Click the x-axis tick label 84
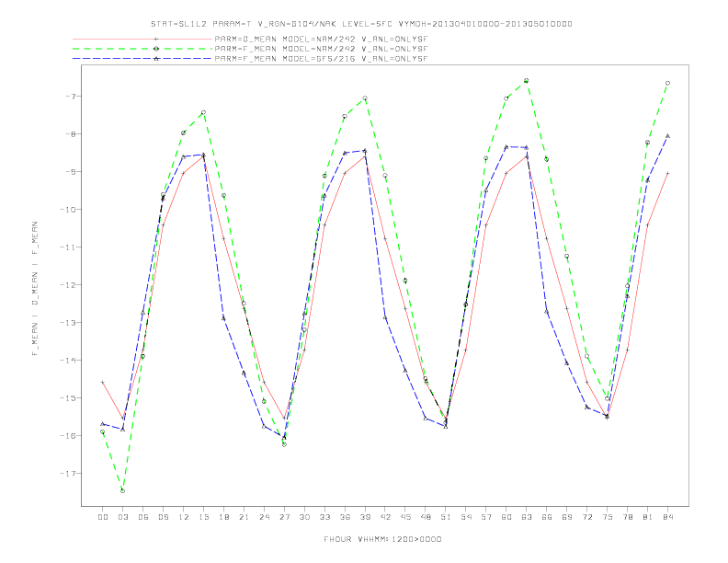Image resolution: width=728 pixels, height=563 pixels. tap(668, 517)
